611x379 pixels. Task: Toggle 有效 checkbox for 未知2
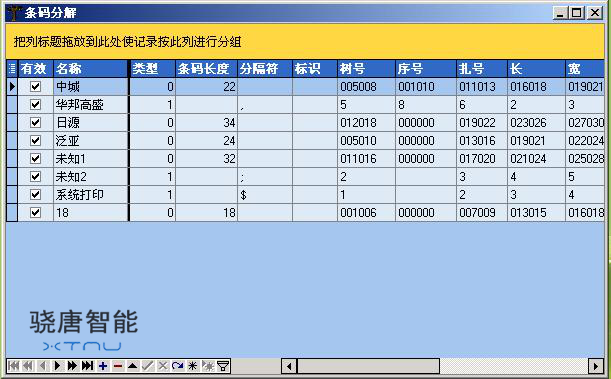[35, 176]
